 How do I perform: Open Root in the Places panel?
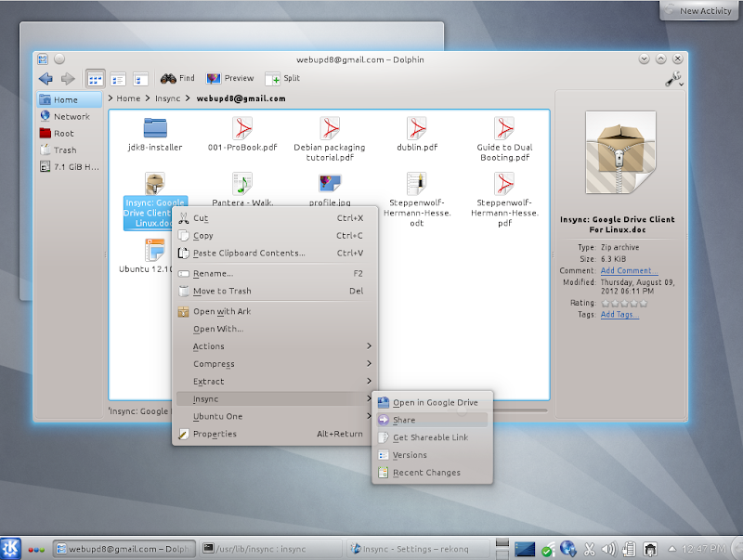70,133
